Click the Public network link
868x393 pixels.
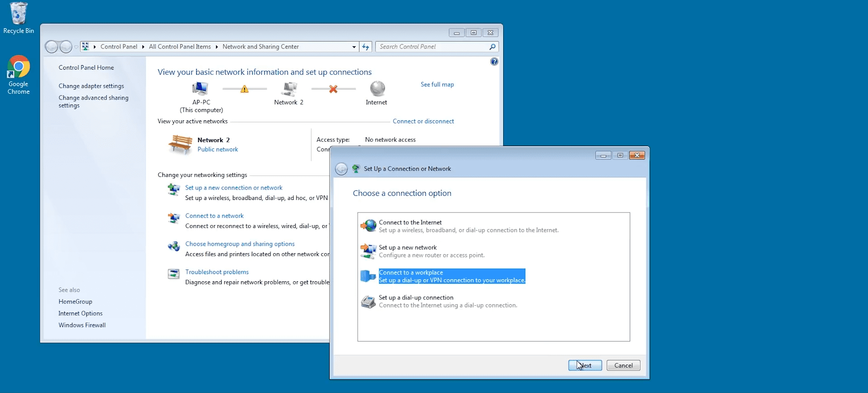click(217, 149)
